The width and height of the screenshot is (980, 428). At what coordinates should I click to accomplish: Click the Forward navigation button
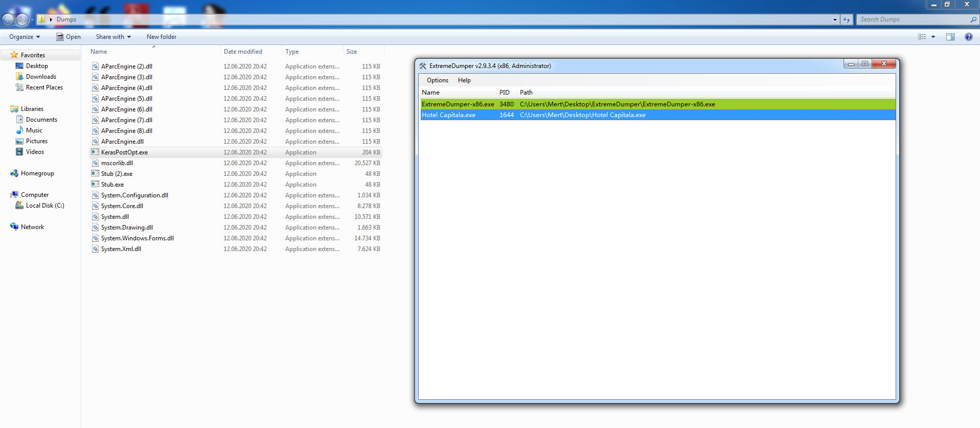[22, 19]
